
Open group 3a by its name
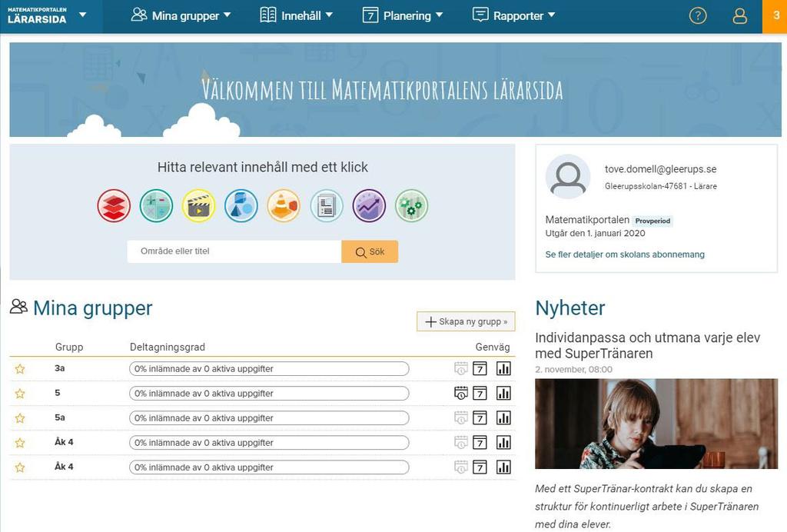coord(60,368)
